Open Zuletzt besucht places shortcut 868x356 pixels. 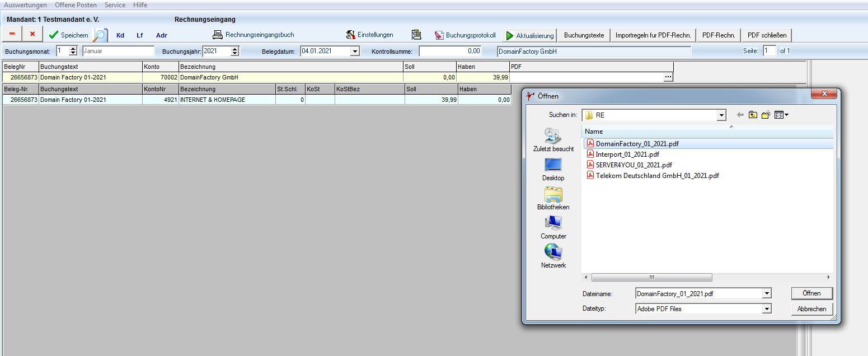coord(553,140)
